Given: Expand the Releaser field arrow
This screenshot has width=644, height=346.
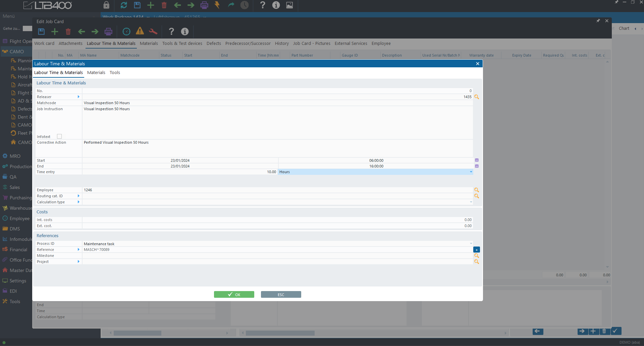Looking at the screenshot, I should point(78,97).
